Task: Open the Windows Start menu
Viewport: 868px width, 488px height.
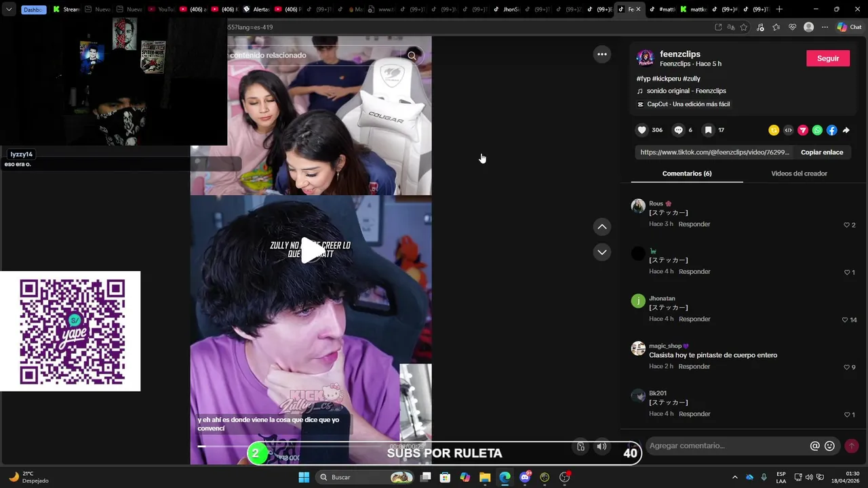Action: click(304, 477)
